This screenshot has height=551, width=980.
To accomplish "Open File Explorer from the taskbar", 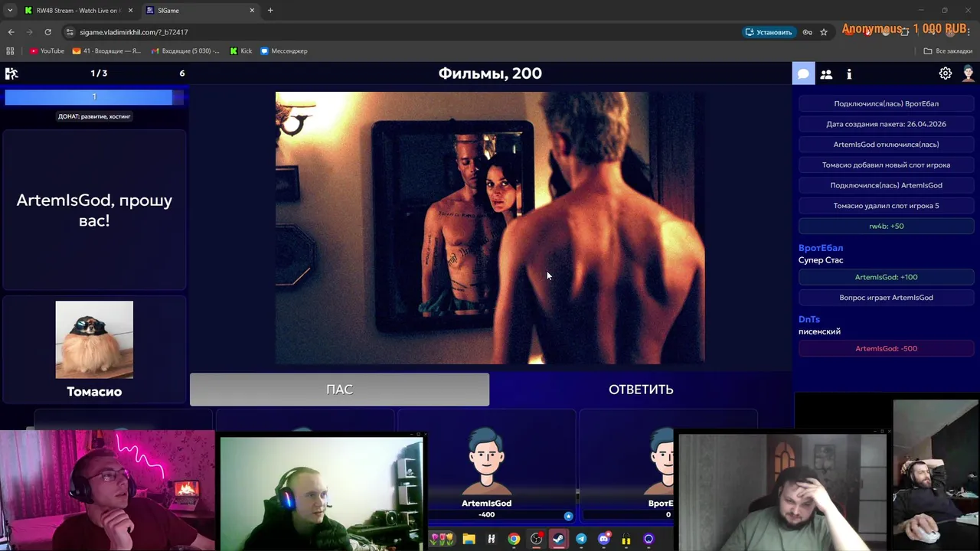I will pyautogui.click(x=469, y=540).
